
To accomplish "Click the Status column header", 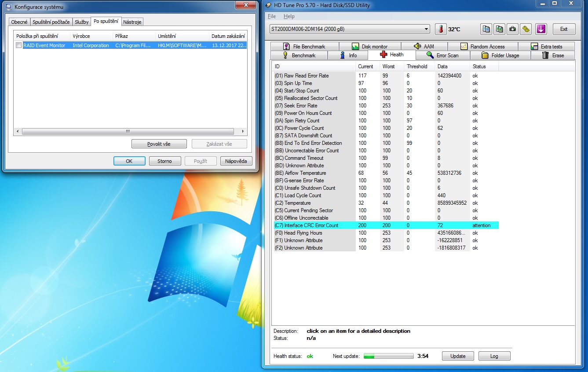I will (x=484, y=66).
